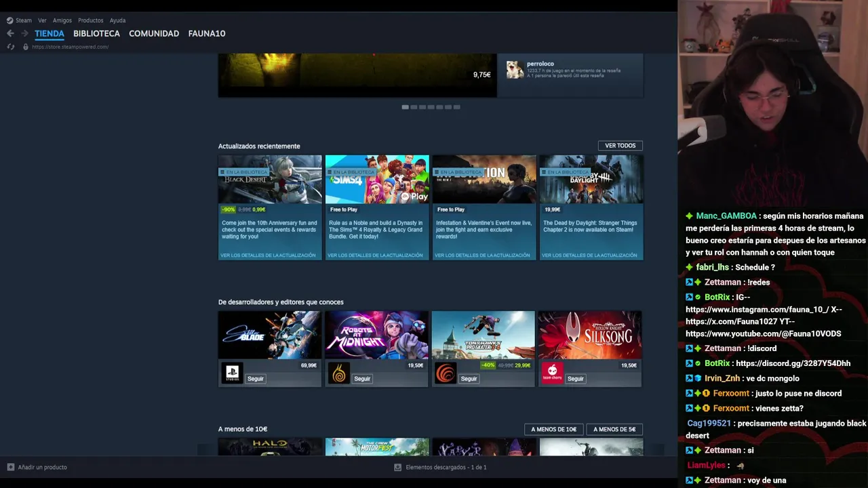The image size is (868, 488).
Task: Open the Productos menu
Action: tap(90, 20)
